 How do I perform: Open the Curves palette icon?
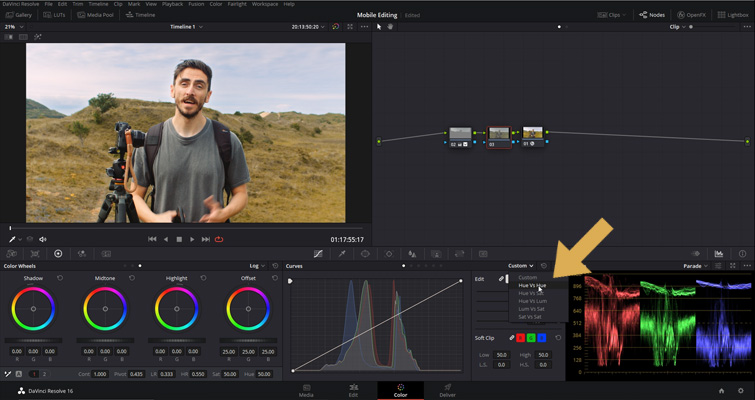318,254
